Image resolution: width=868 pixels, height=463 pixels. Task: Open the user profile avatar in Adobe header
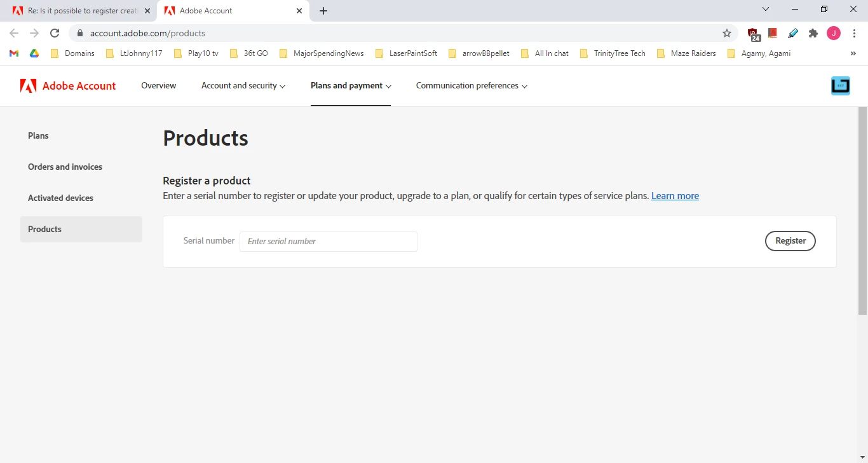[840, 86]
